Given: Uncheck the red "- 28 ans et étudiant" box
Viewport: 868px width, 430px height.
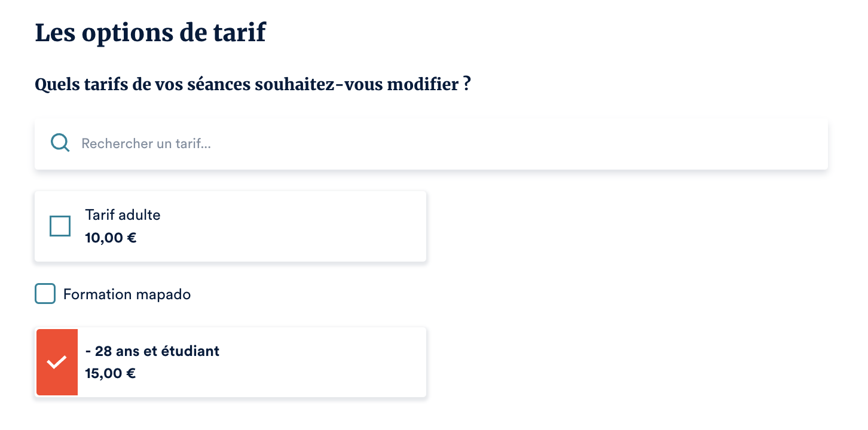Looking at the screenshot, I should click(x=57, y=362).
